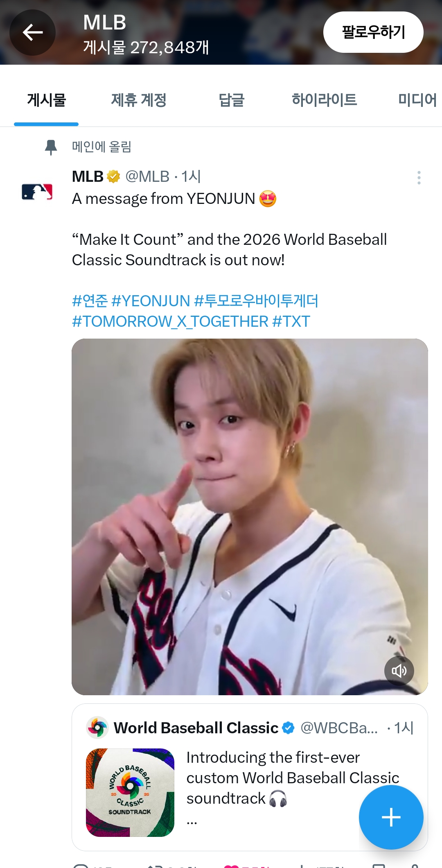This screenshot has height=868, width=442.
Task: Open the #TOMORROW_X_TOGETHER hashtag
Action: tap(170, 321)
